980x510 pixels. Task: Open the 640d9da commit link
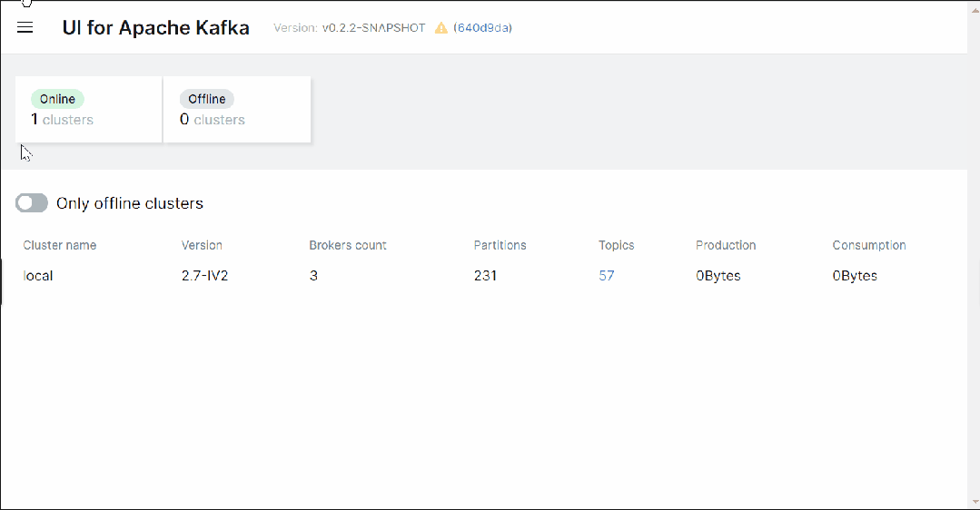[x=482, y=28]
